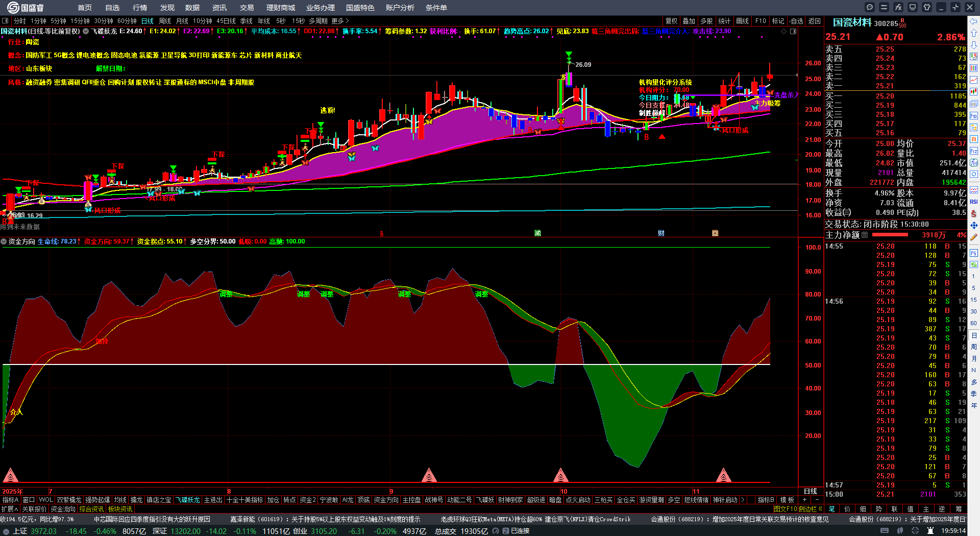This screenshot has width=980, height=536.
Task: Toggle 多股 multi-stock view
Action: click(x=706, y=21)
